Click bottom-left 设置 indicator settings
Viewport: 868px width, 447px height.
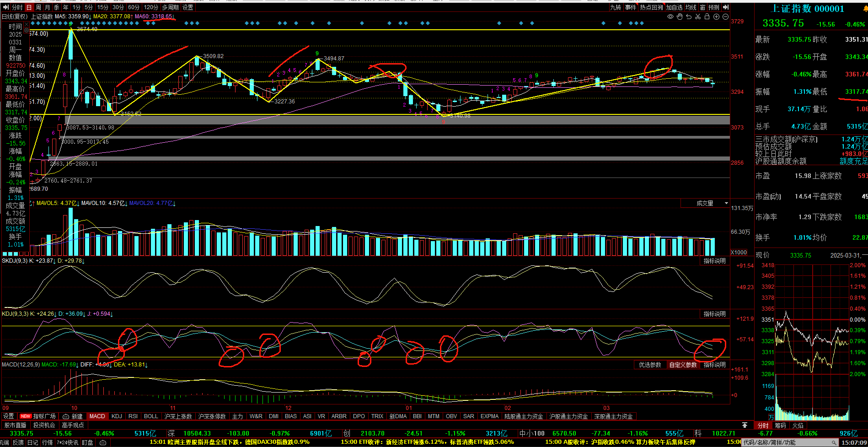click(x=9, y=416)
